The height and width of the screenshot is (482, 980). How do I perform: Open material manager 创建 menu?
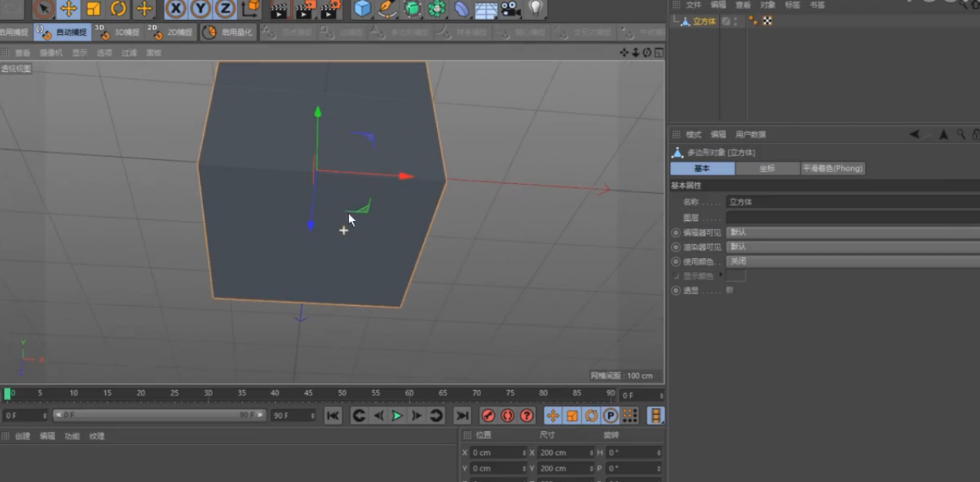22,436
